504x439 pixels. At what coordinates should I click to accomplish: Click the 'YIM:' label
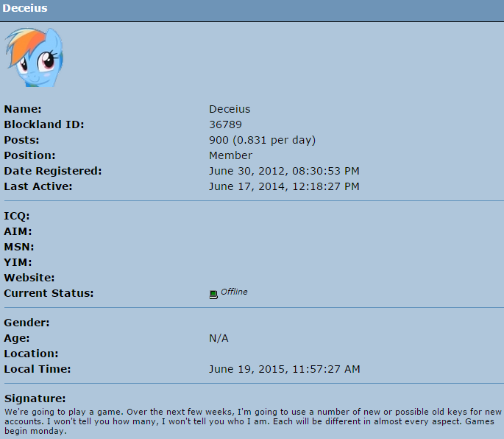tap(18, 262)
